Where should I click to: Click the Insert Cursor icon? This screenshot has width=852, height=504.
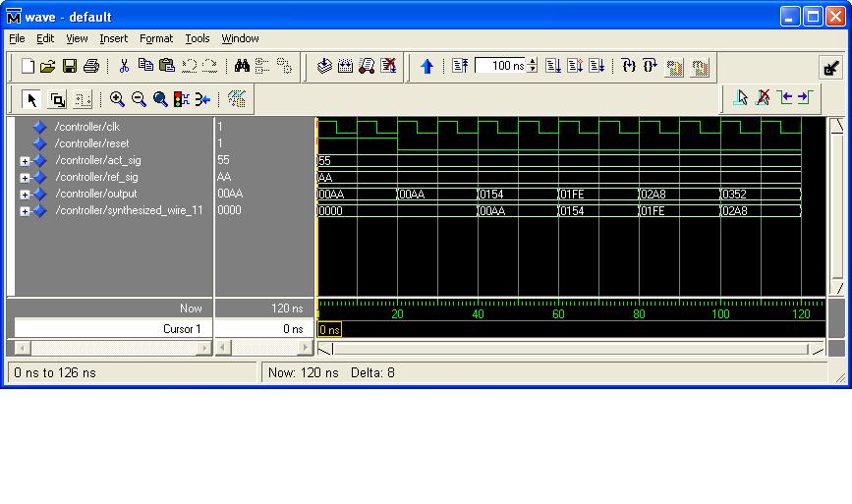click(741, 97)
